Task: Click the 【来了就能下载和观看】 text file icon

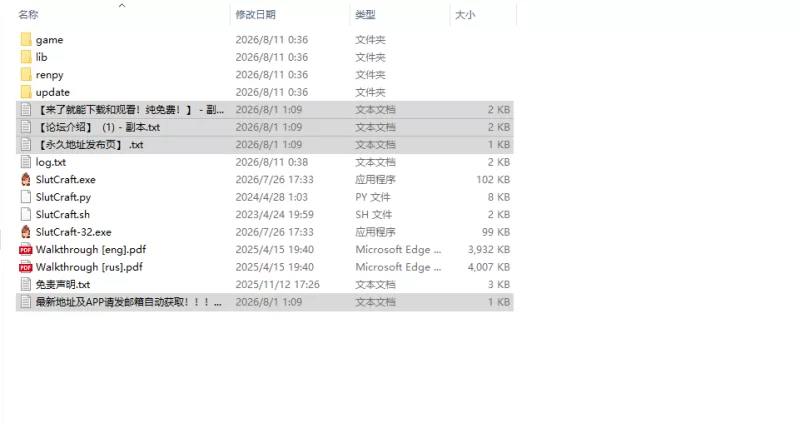Action: coord(26,109)
